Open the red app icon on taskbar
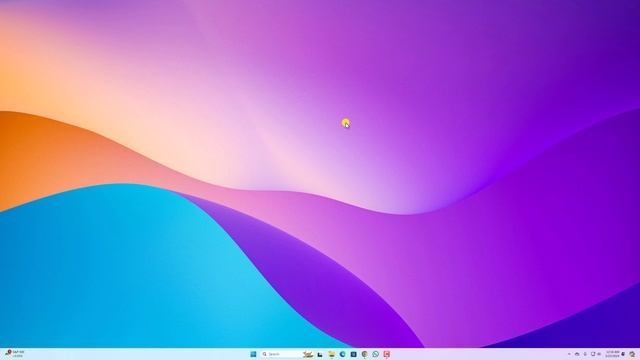640x360 pixels. click(387, 354)
